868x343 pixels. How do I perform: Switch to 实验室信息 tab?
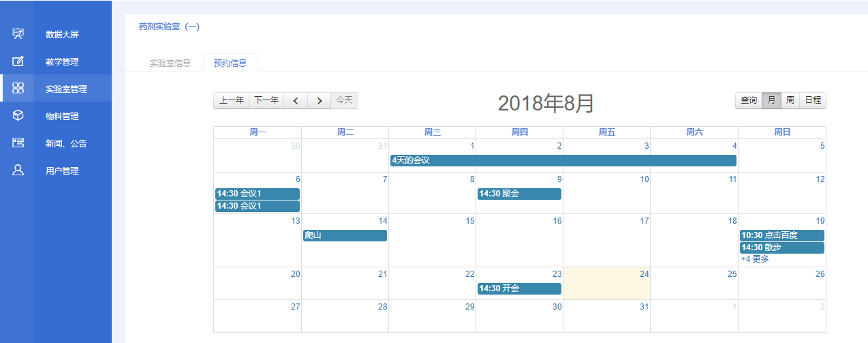(x=170, y=63)
